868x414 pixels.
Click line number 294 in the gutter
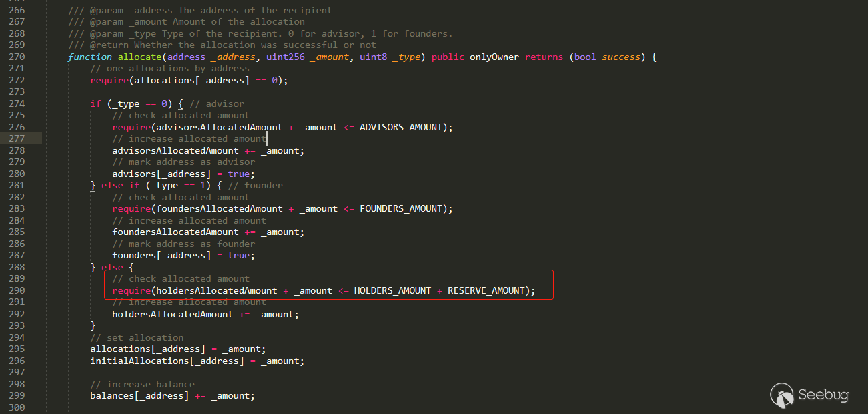[x=17, y=338]
